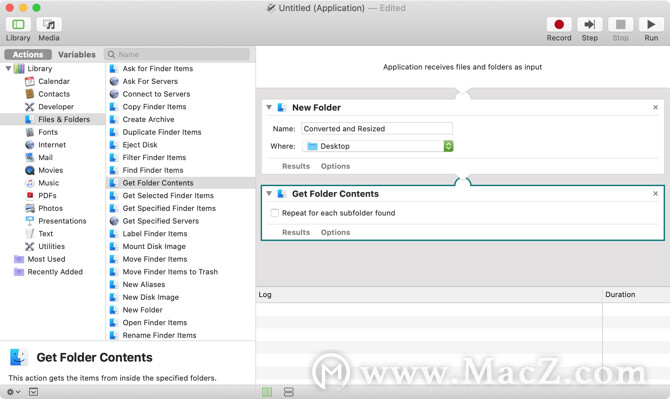Collapse the New Folder action
The width and height of the screenshot is (670, 399).
[x=269, y=107]
